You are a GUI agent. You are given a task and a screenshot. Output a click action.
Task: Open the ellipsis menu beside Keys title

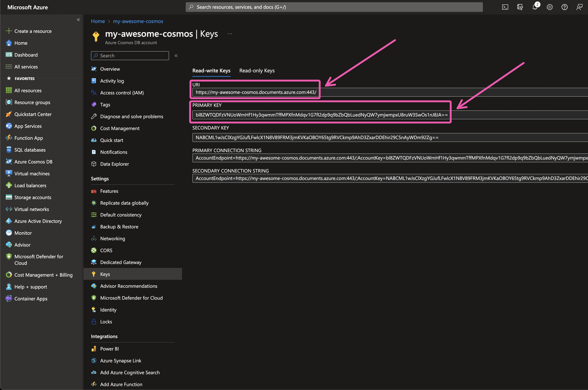point(230,34)
